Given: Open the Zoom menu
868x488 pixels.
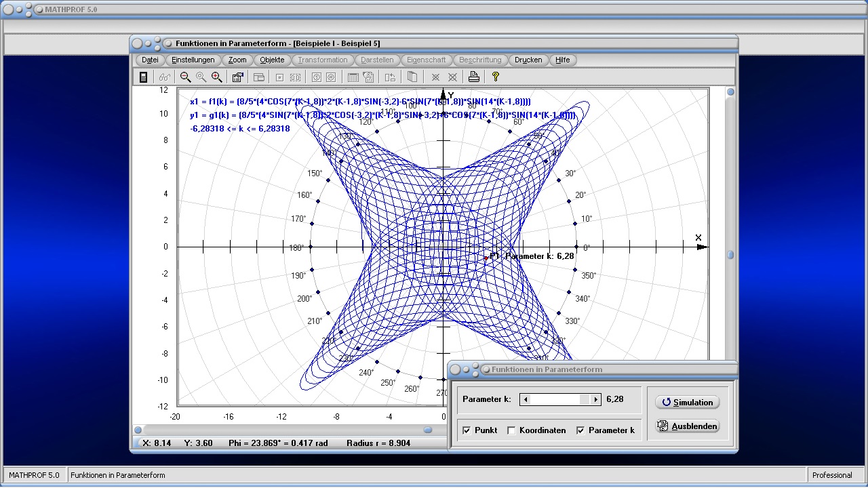Looking at the screenshot, I should point(237,60).
